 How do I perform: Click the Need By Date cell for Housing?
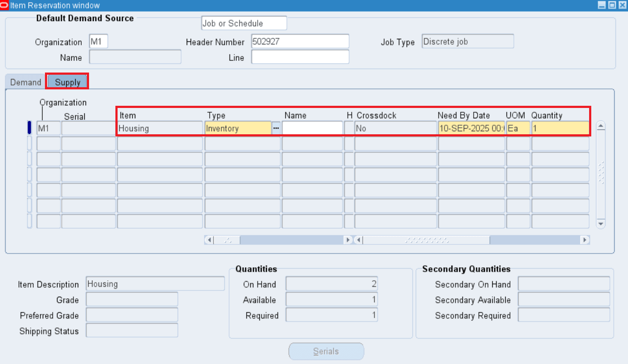pyautogui.click(x=471, y=128)
